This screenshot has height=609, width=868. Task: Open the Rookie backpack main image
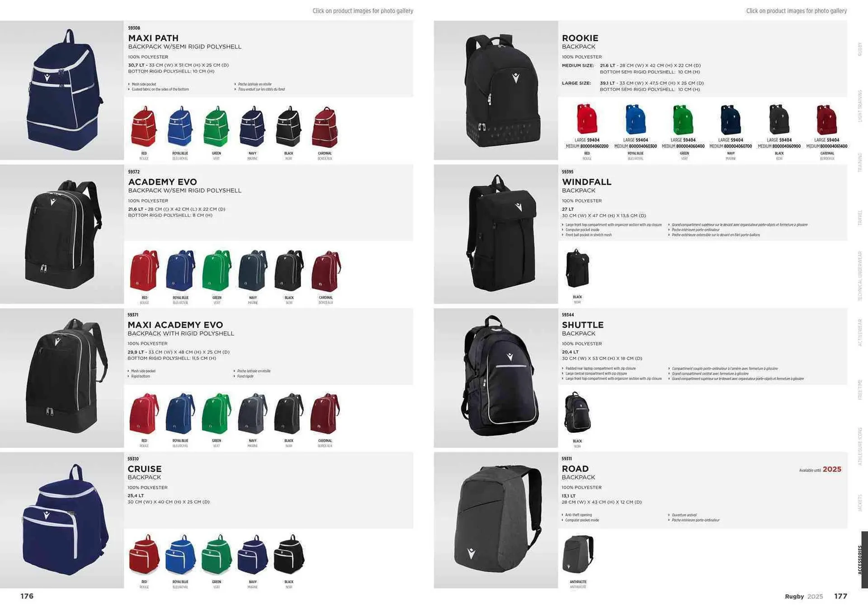(x=496, y=90)
